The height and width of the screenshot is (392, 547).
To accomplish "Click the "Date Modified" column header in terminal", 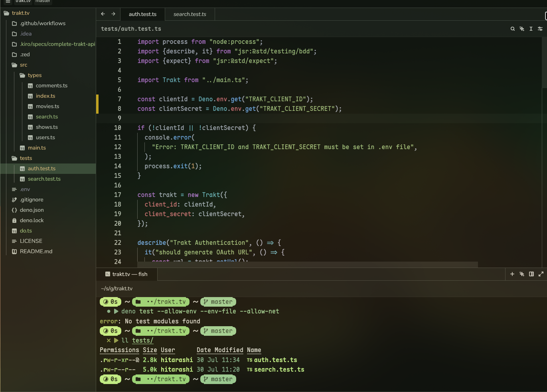I will 220,350.
